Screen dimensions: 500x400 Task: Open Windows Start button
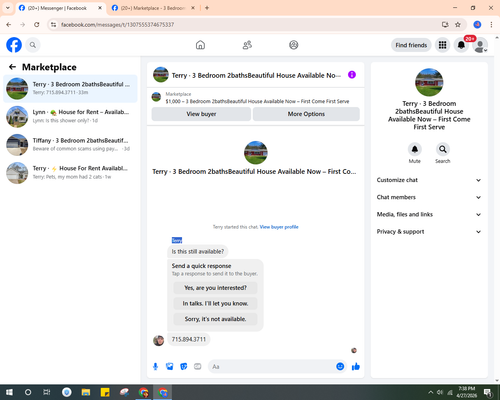point(9,392)
